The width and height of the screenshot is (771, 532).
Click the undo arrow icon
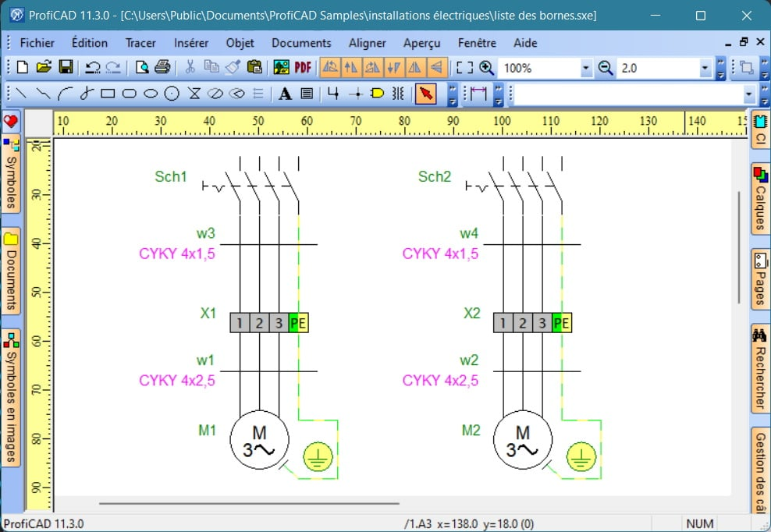pyautogui.click(x=92, y=67)
